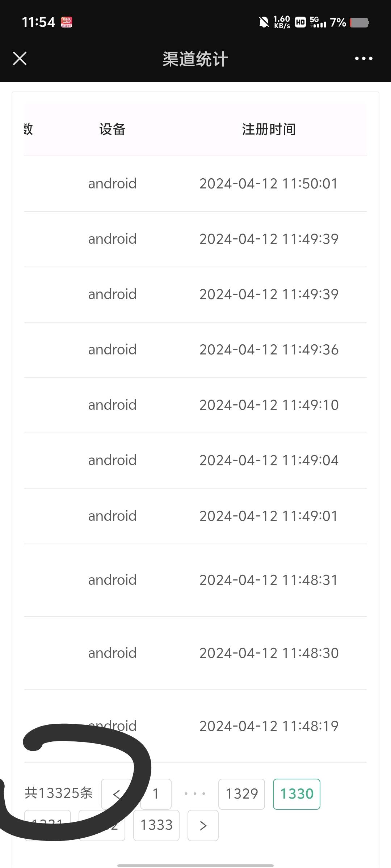
Task: Click the 设备 column header
Action: 112,129
